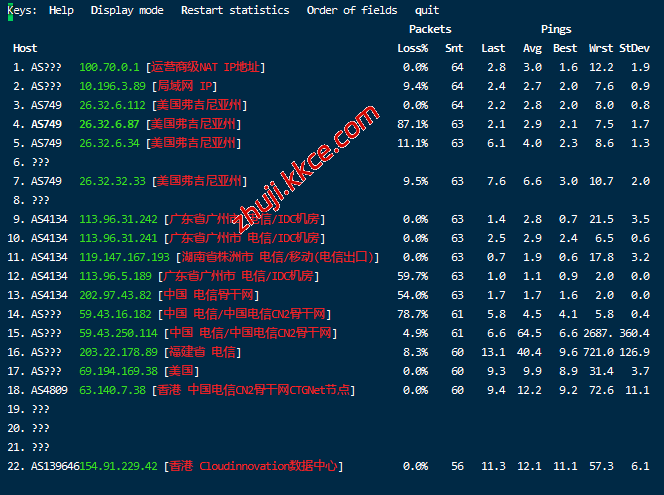Click IP 59.43.250.114 in hop 15

pos(118,333)
